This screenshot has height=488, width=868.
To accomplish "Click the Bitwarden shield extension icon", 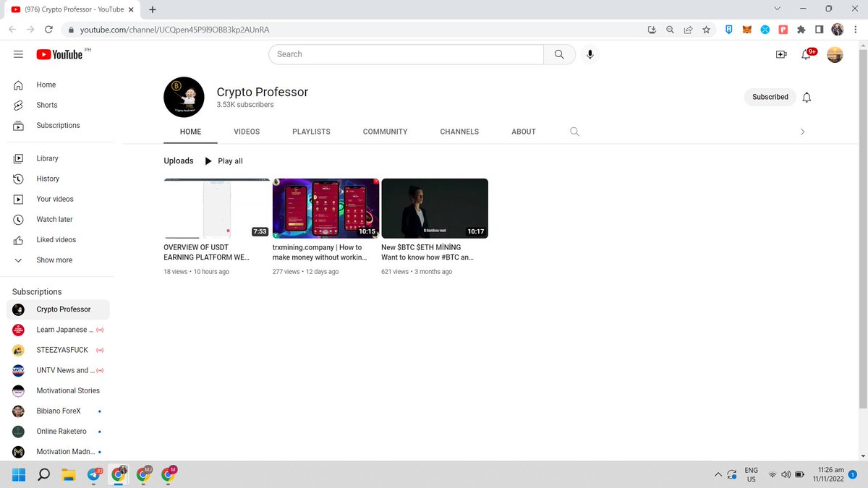I will (730, 30).
